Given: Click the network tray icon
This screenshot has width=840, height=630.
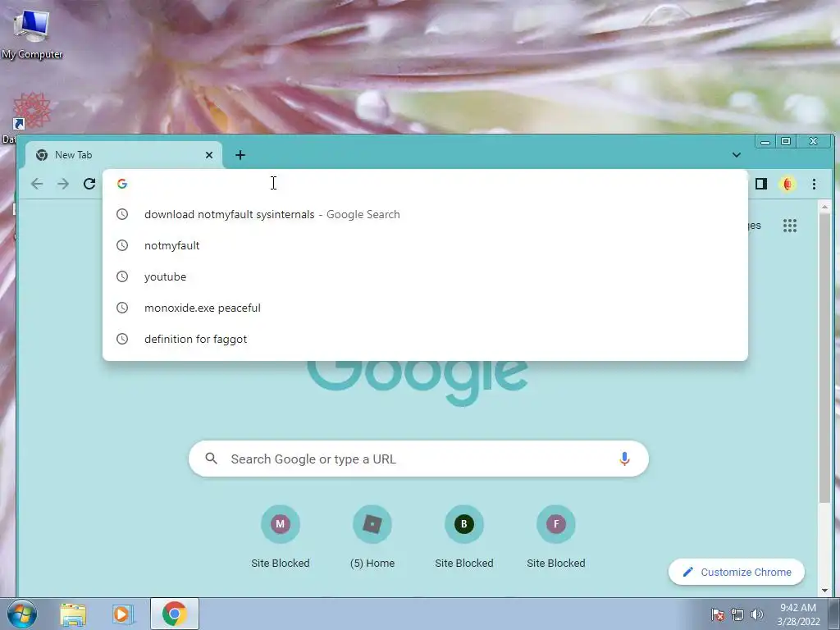Looking at the screenshot, I should tap(737, 614).
